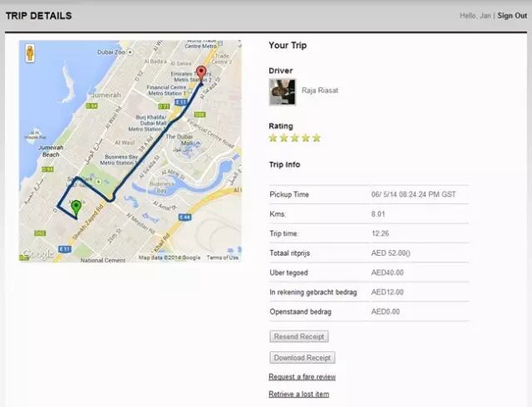The width and height of the screenshot is (532, 407).
Task: Open the Request a fare review link
Action: (302, 377)
